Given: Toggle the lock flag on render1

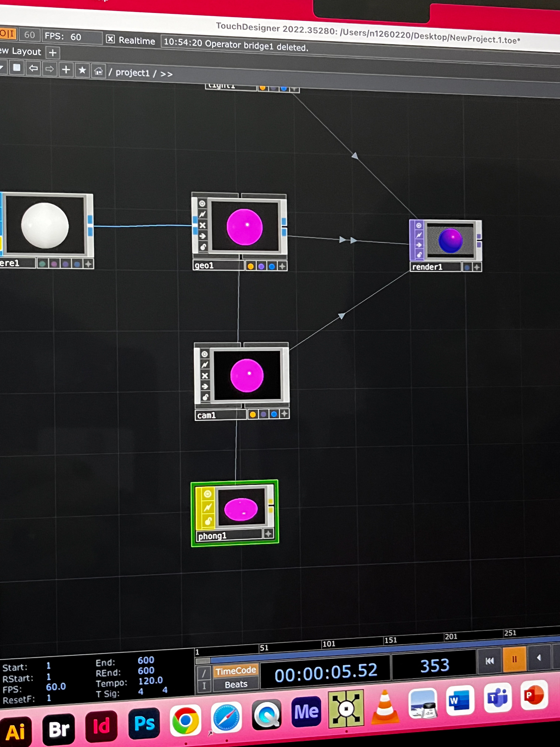Looking at the screenshot, I should pos(419,255).
